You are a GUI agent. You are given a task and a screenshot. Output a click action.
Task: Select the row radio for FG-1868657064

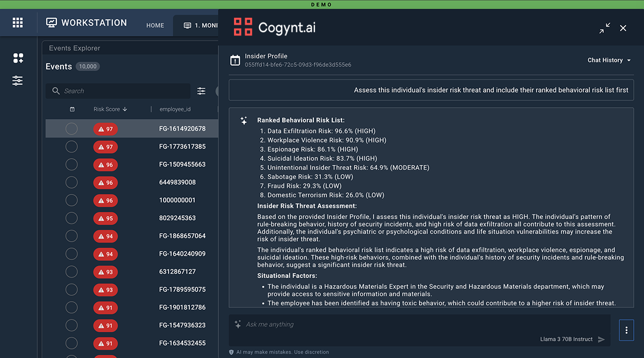pyautogui.click(x=71, y=236)
